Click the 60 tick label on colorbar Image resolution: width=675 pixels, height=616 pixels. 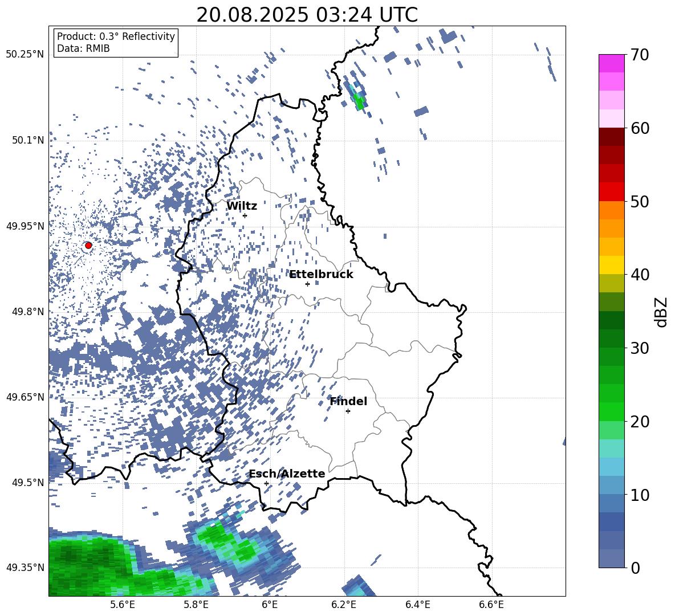point(640,128)
